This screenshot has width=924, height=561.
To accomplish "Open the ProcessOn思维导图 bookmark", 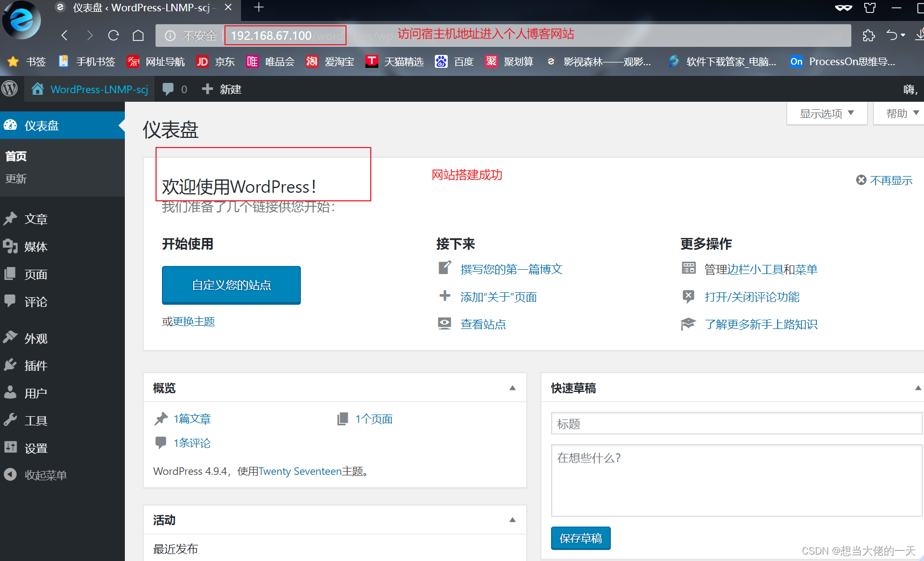I will (x=843, y=62).
